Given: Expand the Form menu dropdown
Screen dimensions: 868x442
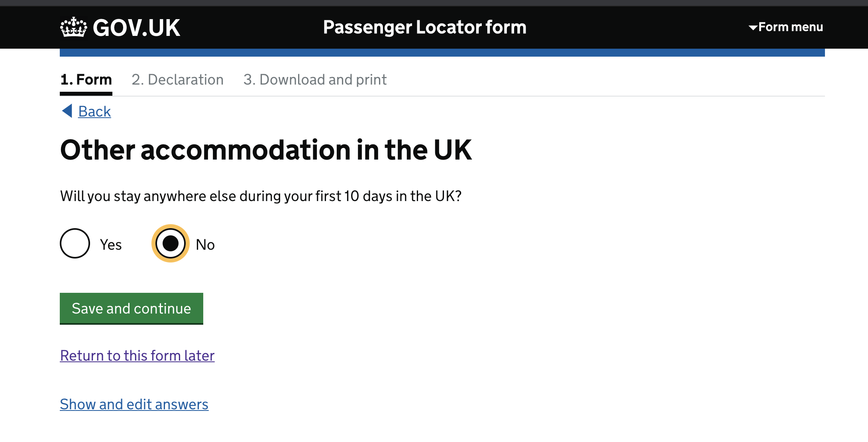Looking at the screenshot, I should coord(786,27).
